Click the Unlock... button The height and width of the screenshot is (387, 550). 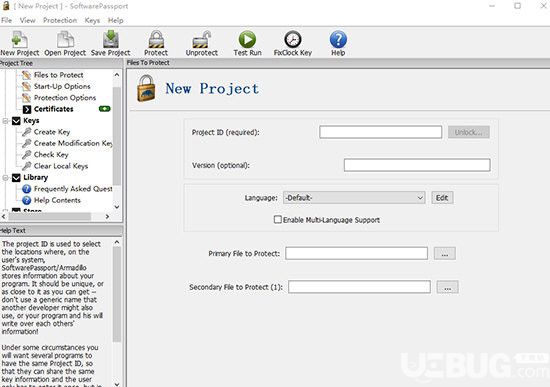click(469, 132)
